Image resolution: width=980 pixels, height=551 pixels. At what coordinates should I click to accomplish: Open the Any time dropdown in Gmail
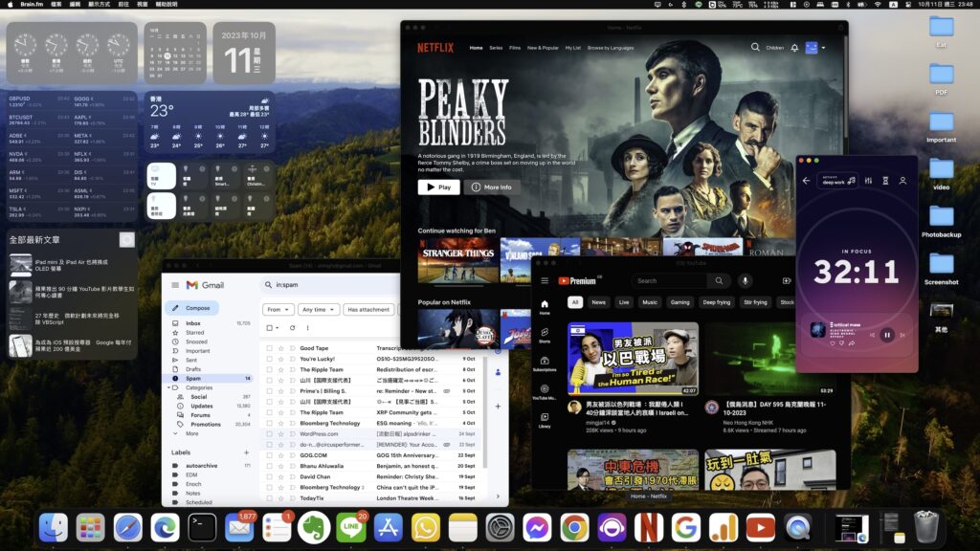pos(317,310)
